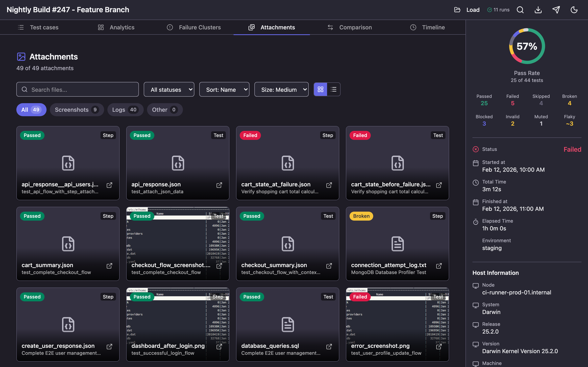The height and width of the screenshot is (367, 588).
Task: Open connection_attempt_log.txt via external link icon
Action: (439, 266)
